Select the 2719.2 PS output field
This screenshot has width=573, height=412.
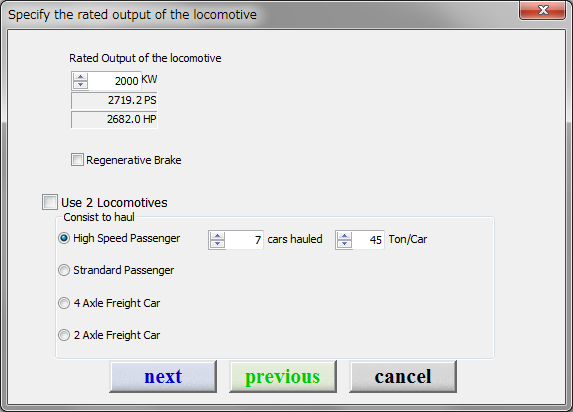click(x=114, y=100)
